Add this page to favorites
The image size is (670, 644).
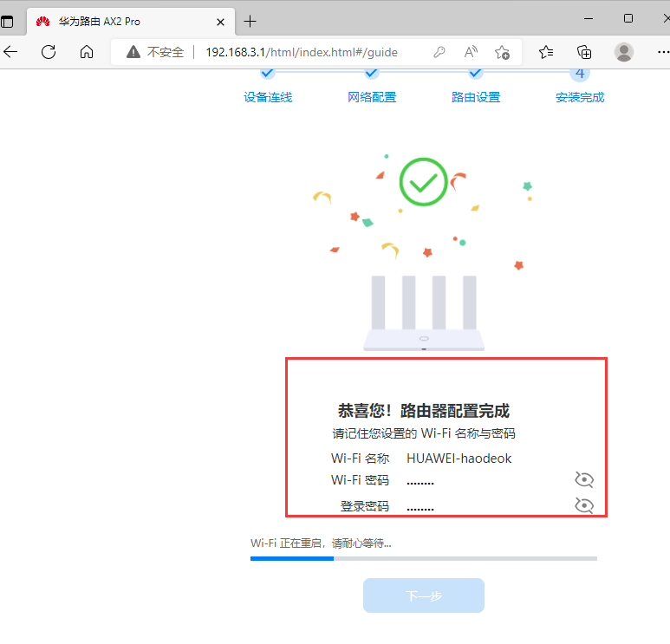(502, 52)
